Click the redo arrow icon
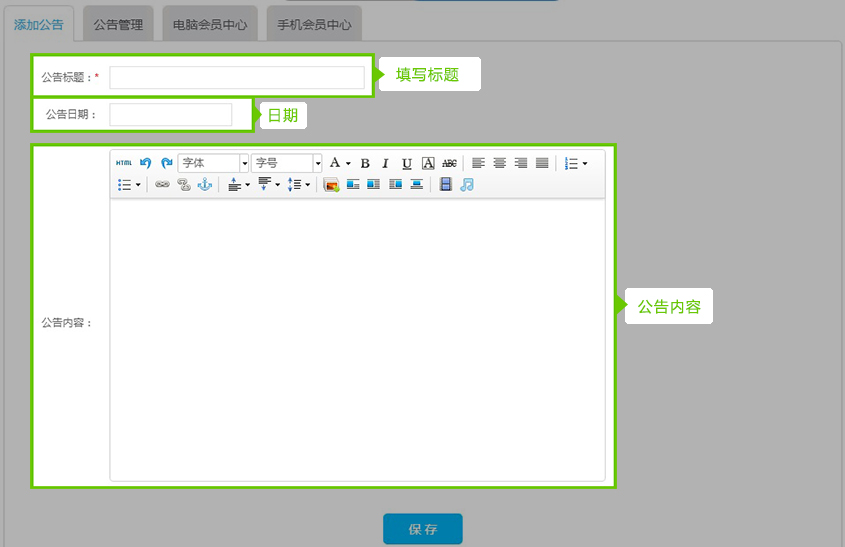The width and height of the screenshot is (845, 547). point(166,163)
